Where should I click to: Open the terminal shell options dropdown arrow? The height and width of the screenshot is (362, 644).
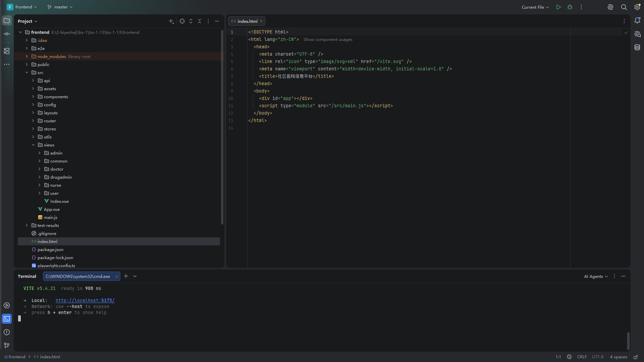point(135,276)
